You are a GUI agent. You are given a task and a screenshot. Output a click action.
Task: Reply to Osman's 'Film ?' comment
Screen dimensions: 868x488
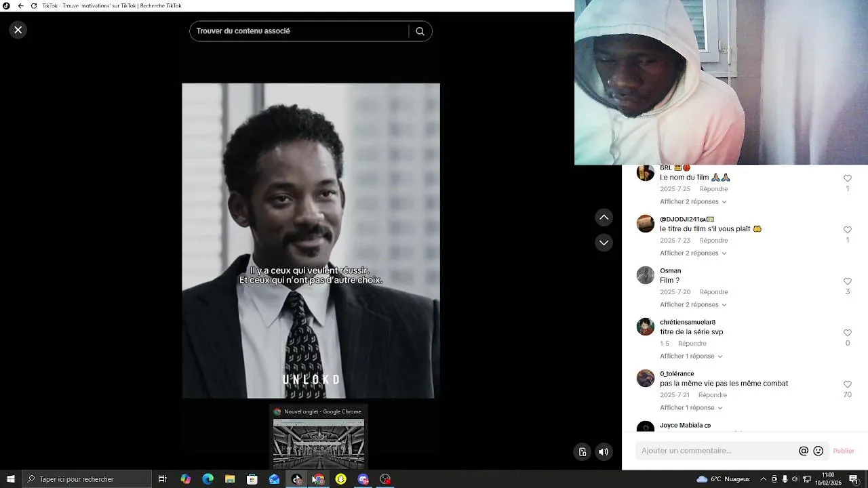(713, 292)
